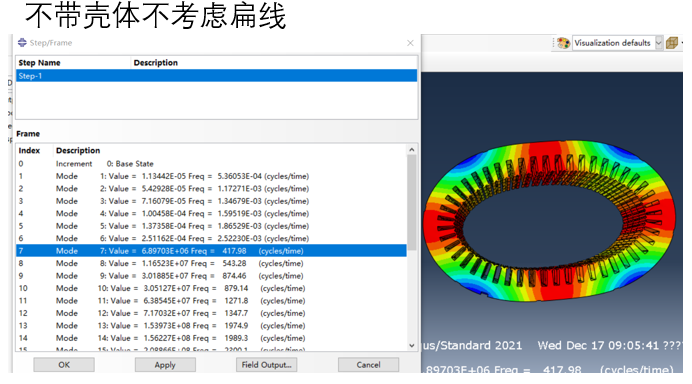
Task: Open Field Output dialog button
Action: (267, 365)
